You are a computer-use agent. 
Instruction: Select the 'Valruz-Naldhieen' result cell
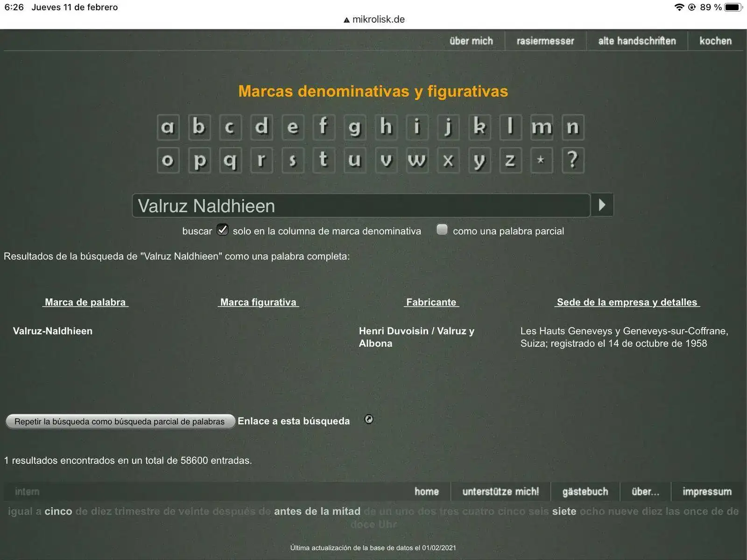[x=53, y=331]
